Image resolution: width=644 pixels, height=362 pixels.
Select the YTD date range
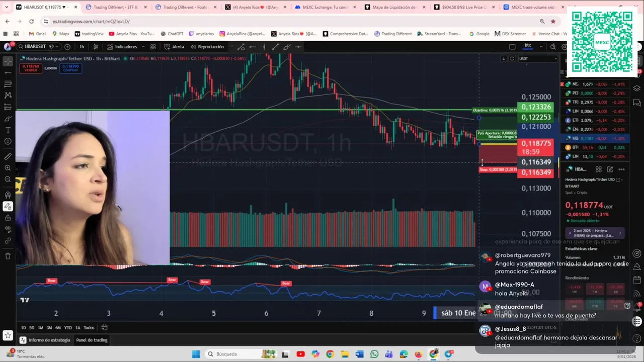tap(68, 328)
